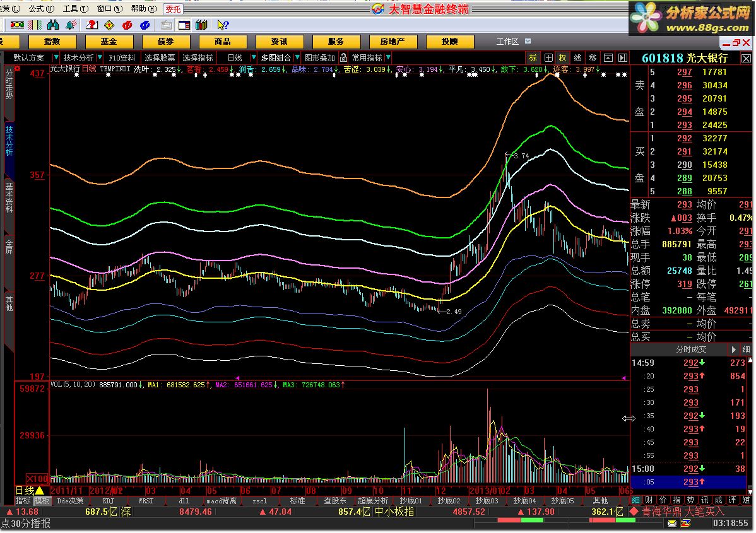Toggle the 标 indicator button

point(533,58)
